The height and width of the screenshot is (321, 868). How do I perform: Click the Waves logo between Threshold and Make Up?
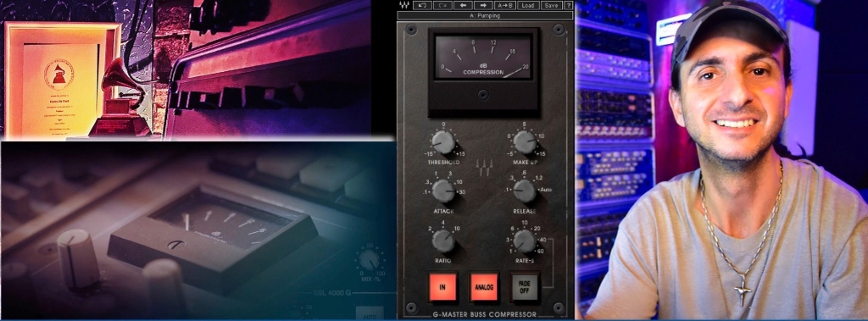484,169
